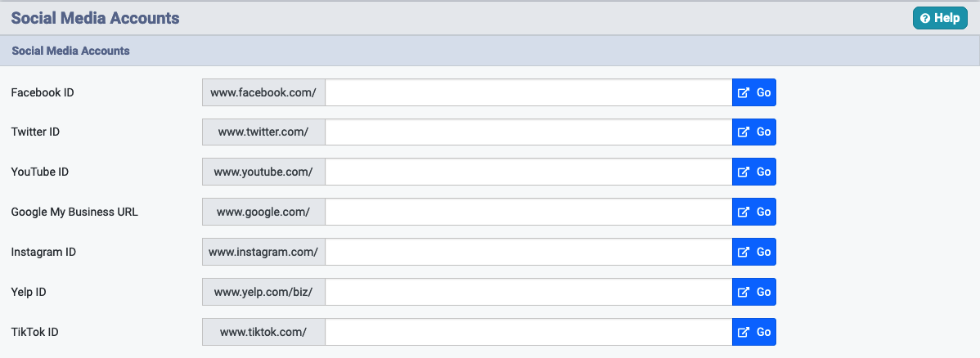Open TikTok profile via Go button
The height and width of the screenshot is (358, 980).
[753, 332]
